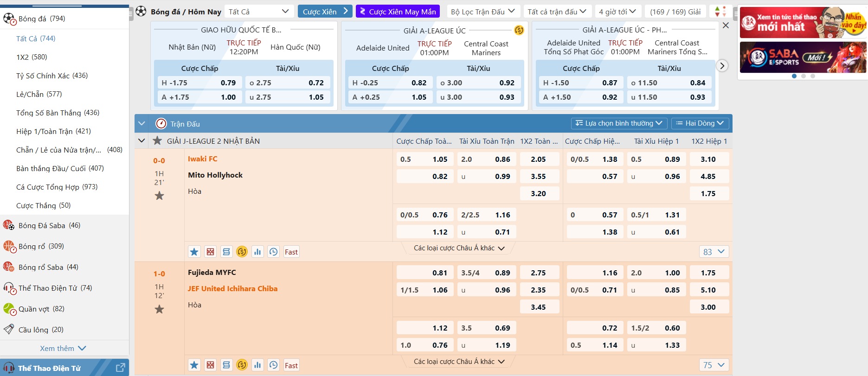Select Mito Hollyhock handicap odds 0.82
This screenshot has height=376, width=868.
(424, 176)
